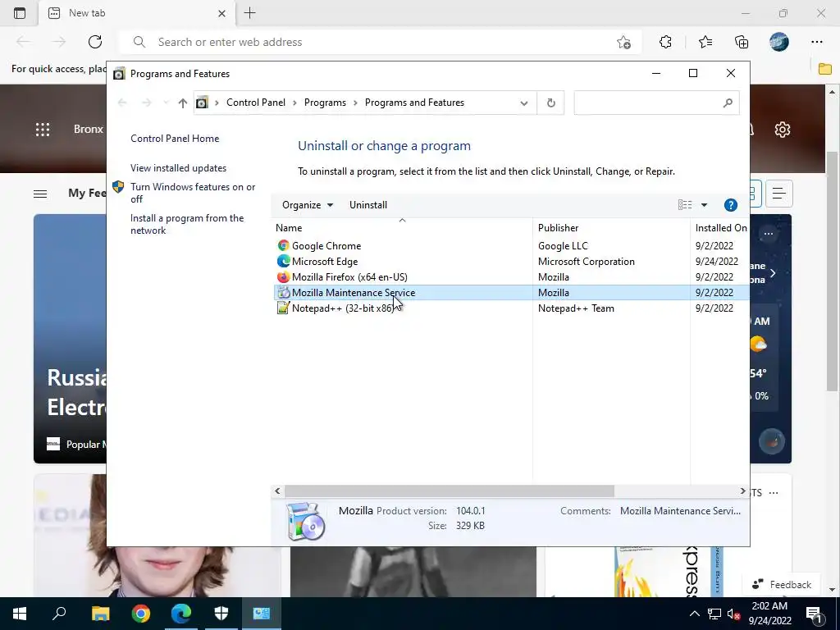The image size is (840, 630).
Task: Click the Microsoft Edge program icon in list
Action: click(x=283, y=262)
